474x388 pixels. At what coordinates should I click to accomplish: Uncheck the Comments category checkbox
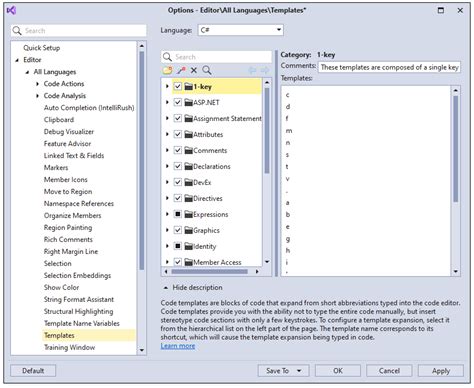pyautogui.click(x=178, y=150)
